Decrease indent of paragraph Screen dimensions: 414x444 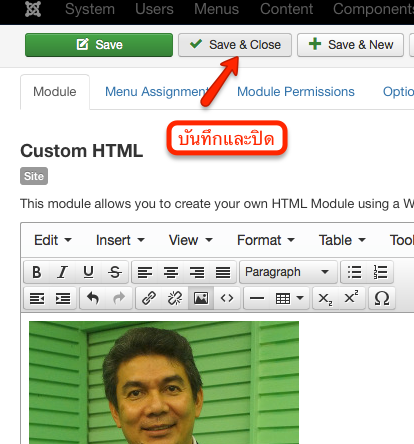coord(37,298)
